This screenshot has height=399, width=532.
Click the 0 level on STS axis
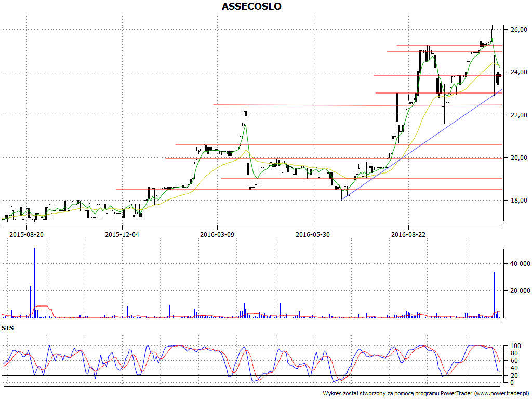512,383
